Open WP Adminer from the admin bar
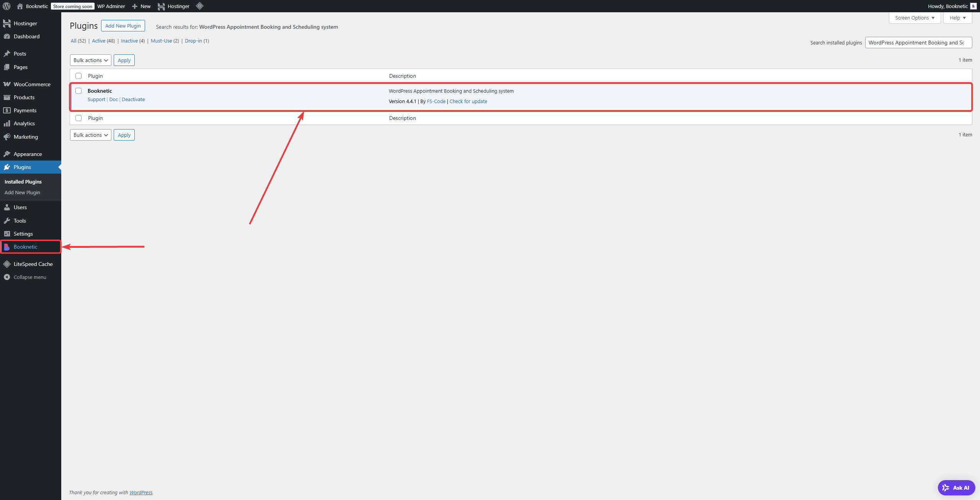Viewport: 980px width, 500px height. (x=111, y=6)
